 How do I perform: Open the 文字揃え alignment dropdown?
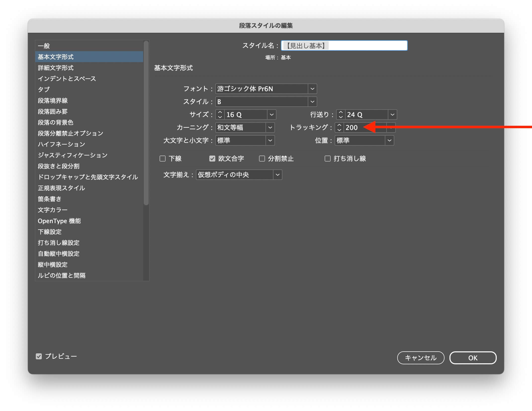coord(277,175)
